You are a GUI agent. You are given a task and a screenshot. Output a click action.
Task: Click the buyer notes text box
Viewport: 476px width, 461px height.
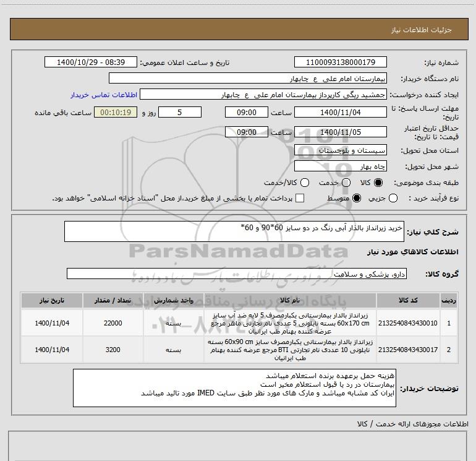[234, 388]
